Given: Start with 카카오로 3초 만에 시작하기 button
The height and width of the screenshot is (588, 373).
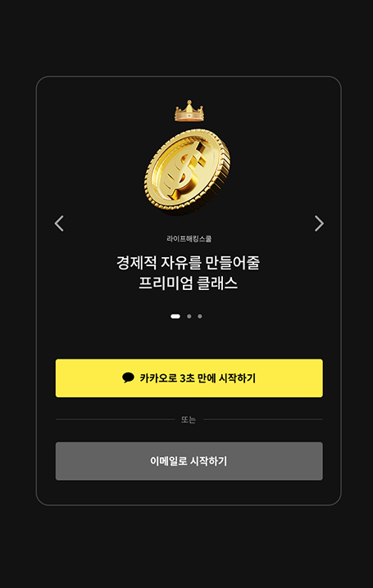Looking at the screenshot, I should (x=189, y=378).
